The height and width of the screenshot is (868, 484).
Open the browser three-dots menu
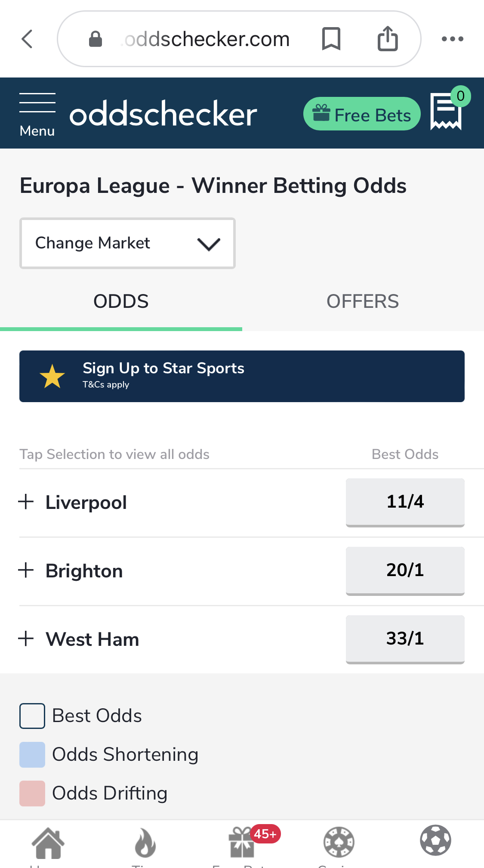click(x=453, y=39)
